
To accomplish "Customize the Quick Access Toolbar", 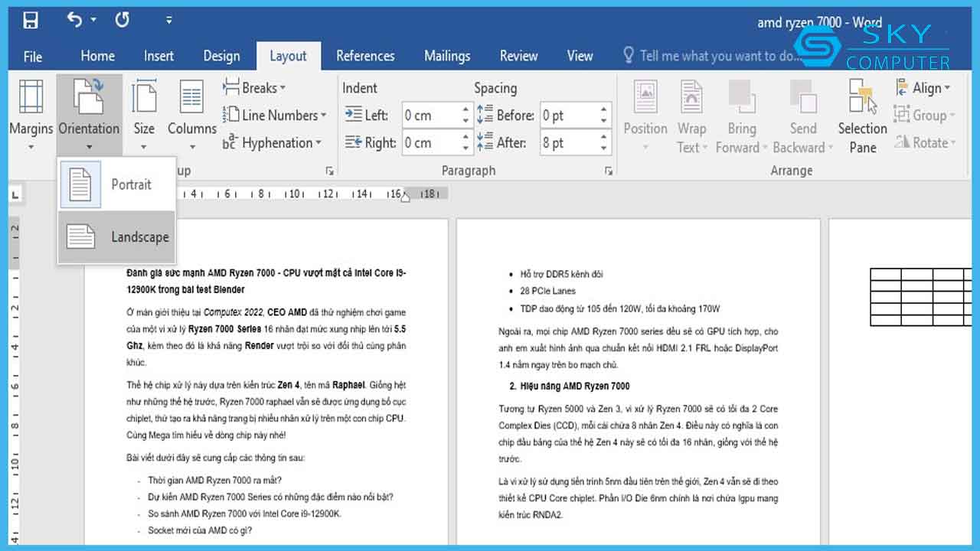I will [x=169, y=20].
